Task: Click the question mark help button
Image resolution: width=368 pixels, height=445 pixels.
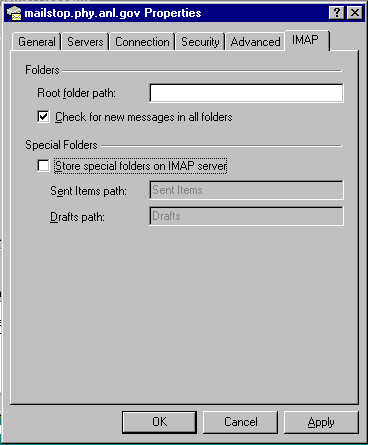Action: [x=337, y=13]
